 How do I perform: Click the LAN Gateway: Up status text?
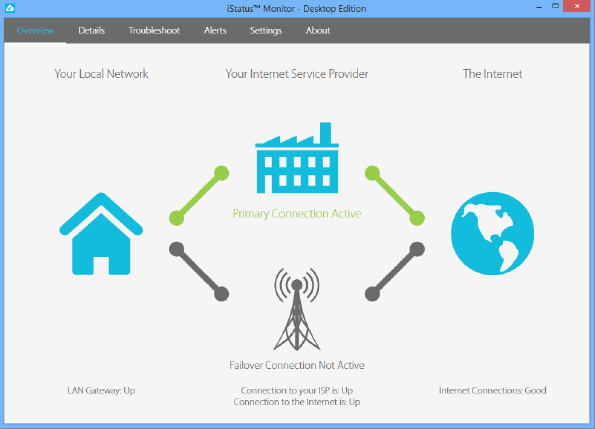click(x=101, y=390)
